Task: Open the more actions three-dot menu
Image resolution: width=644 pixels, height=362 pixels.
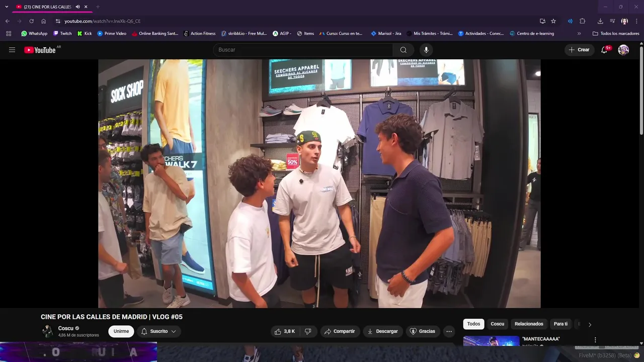Action: (449, 331)
